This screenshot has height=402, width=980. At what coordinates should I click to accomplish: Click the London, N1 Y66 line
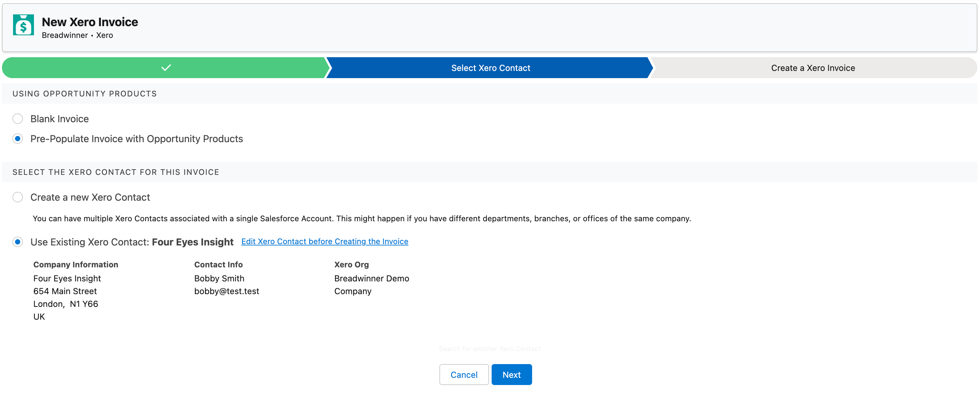click(x=66, y=304)
